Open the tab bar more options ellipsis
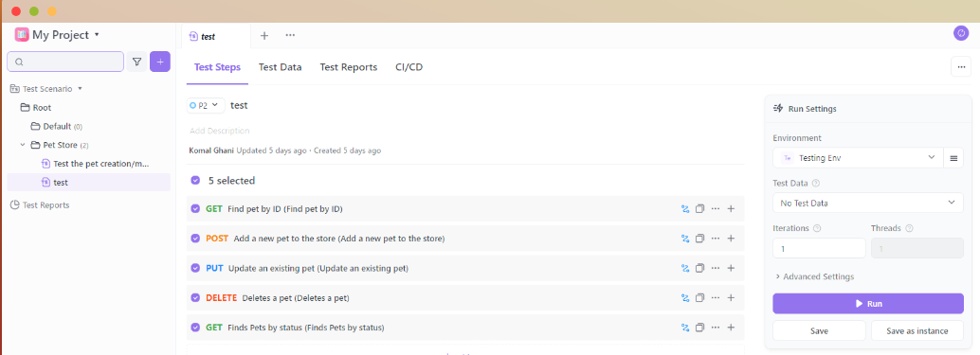 click(290, 35)
